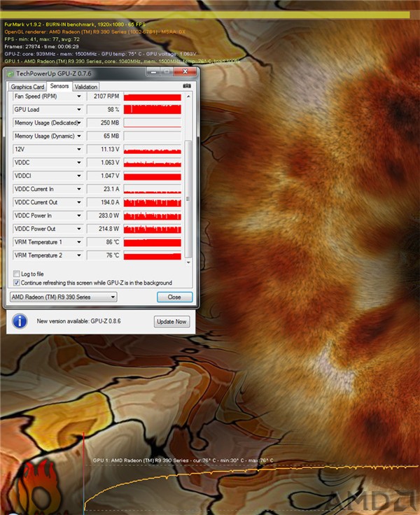This screenshot has width=420, height=515.
Task: Click the Update Now button
Action: click(x=171, y=322)
